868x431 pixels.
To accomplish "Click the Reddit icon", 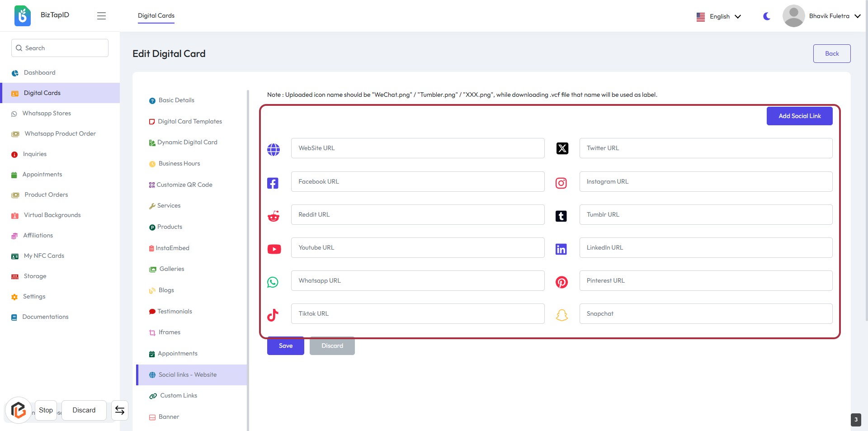I will [x=274, y=216].
